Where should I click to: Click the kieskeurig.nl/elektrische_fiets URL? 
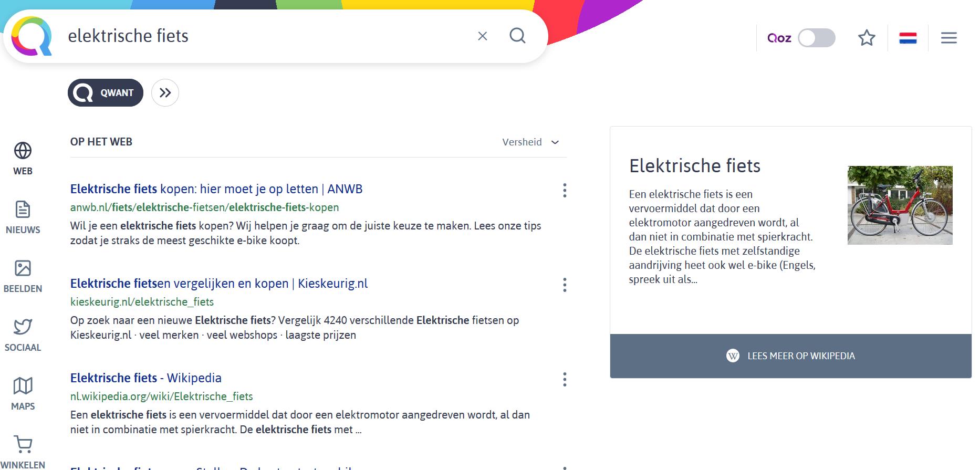(x=142, y=302)
